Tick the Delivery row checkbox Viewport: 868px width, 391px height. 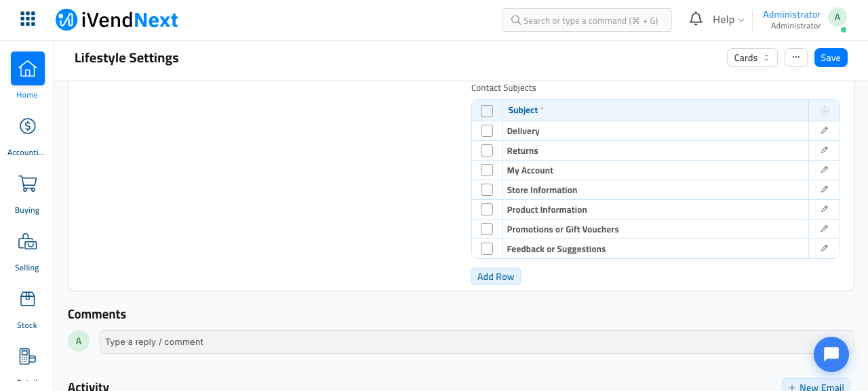point(487,131)
